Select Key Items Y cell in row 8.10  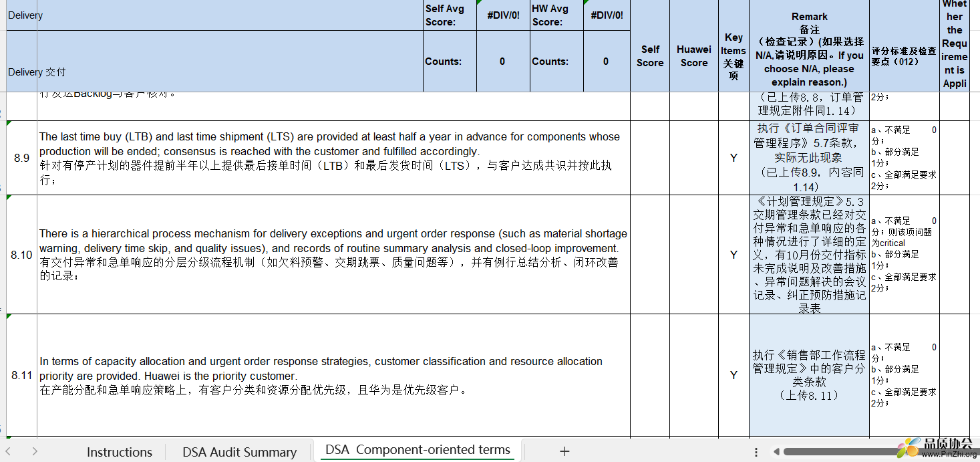733,255
